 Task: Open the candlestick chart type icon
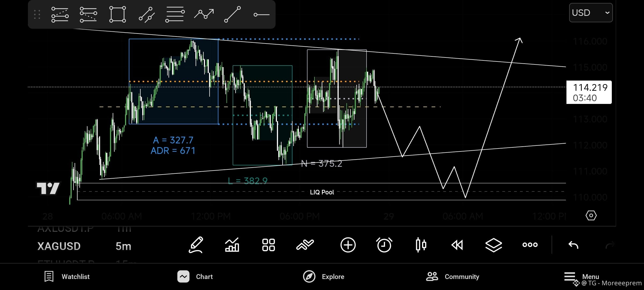pyautogui.click(x=421, y=245)
